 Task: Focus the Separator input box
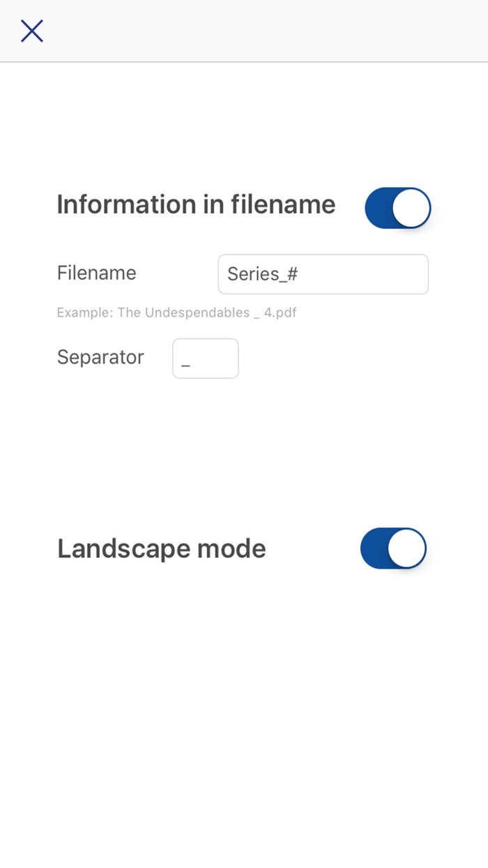[x=206, y=359]
